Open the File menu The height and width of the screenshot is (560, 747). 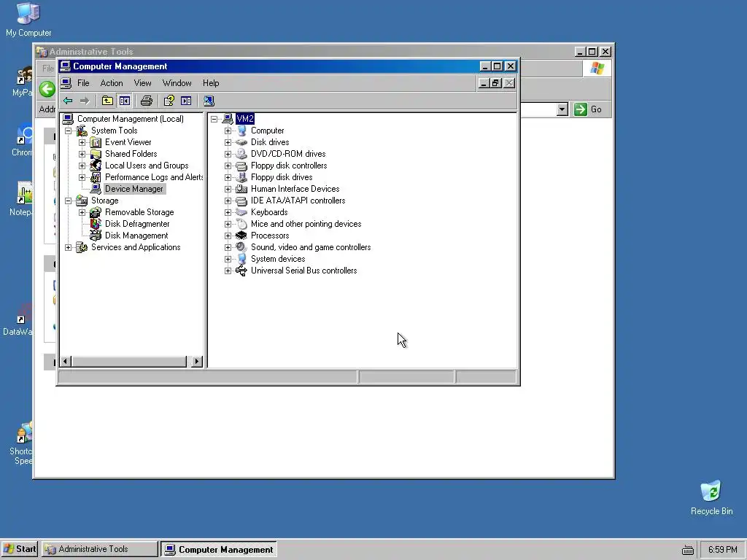83,83
